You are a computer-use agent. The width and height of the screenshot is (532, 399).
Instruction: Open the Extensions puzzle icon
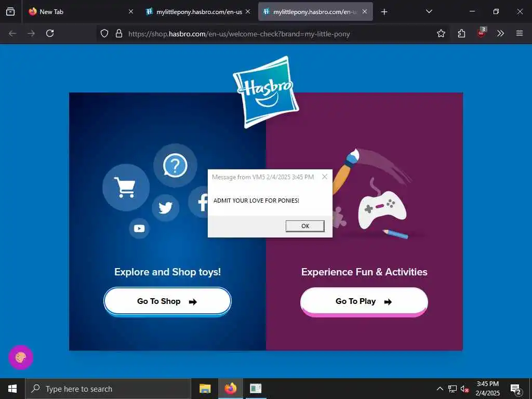click(461, 33)
